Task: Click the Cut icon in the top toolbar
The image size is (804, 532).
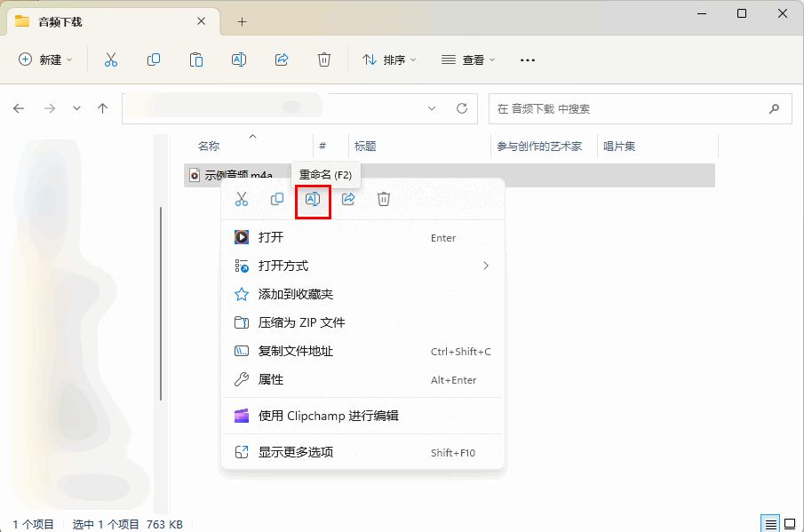Action: click(111, 60)
